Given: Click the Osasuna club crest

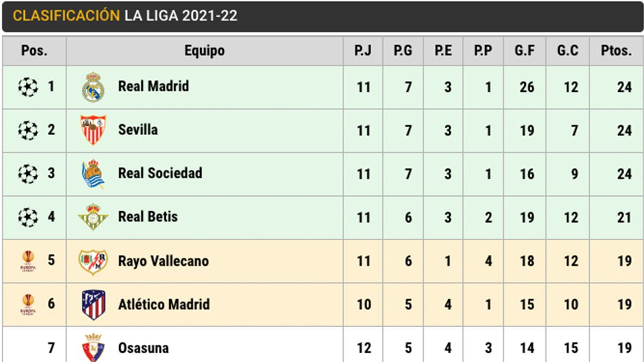Looking at the screenshot, I should tap(93, 348).
